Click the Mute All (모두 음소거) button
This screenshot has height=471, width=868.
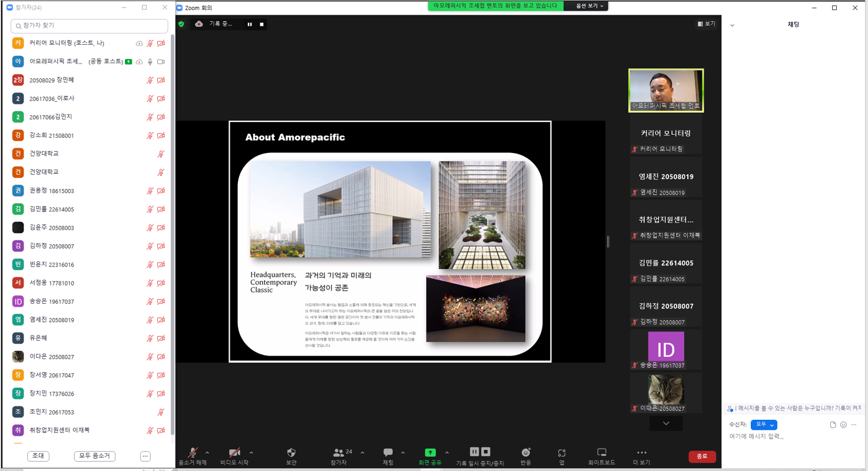[94, 456]
